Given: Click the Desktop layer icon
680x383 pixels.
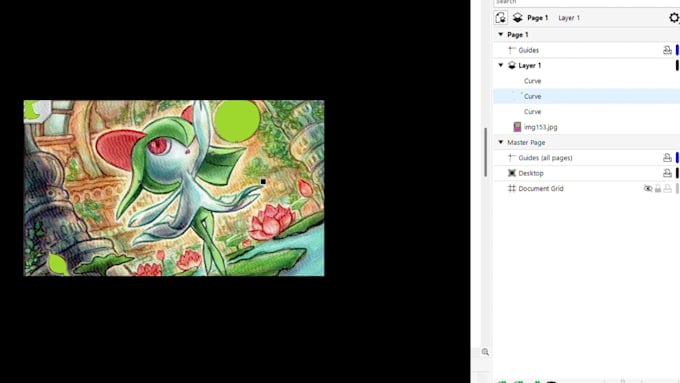Looking at the screenshot, I should coord(512,173).
